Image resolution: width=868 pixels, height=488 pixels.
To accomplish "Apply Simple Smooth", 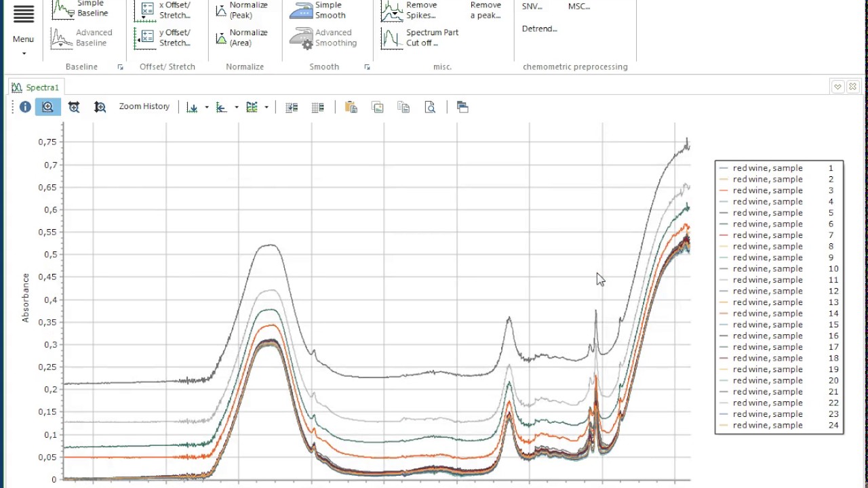I will (317, 9).
